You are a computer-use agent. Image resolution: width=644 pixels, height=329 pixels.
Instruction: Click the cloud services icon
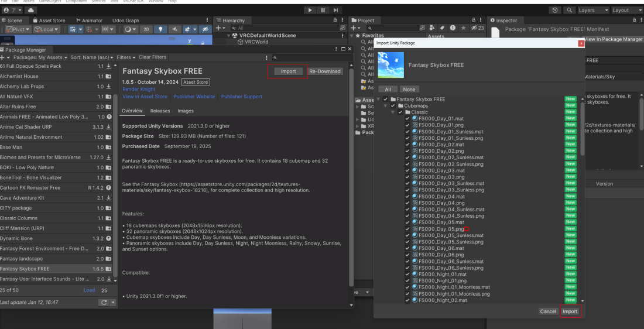pyautogui.click(x=31, y=10)
